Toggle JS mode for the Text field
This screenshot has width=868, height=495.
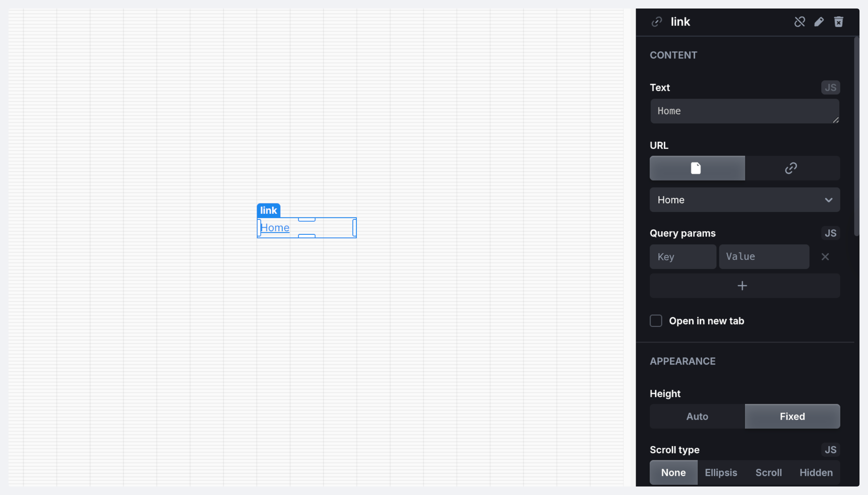(x=830, y=88)
